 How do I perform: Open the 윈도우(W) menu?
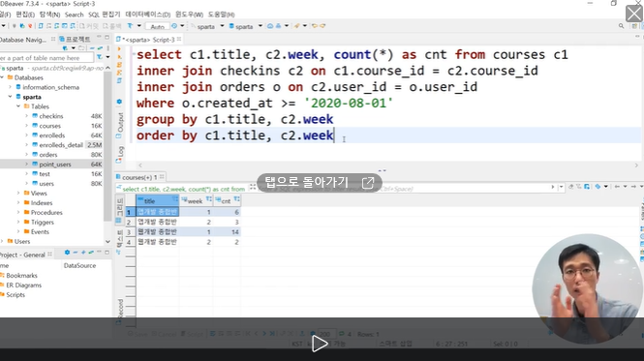[x=189, y=15]
